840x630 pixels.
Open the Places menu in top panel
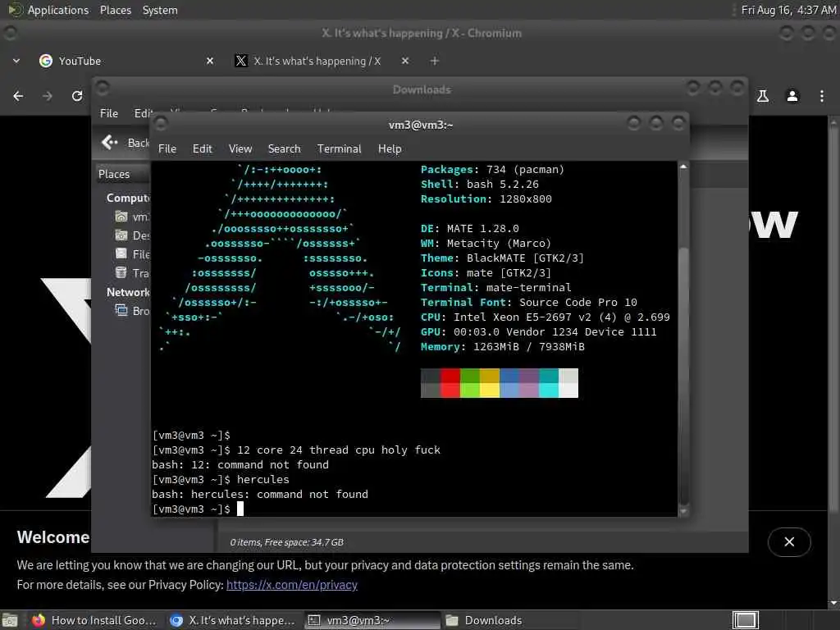[x=115, y=10]
